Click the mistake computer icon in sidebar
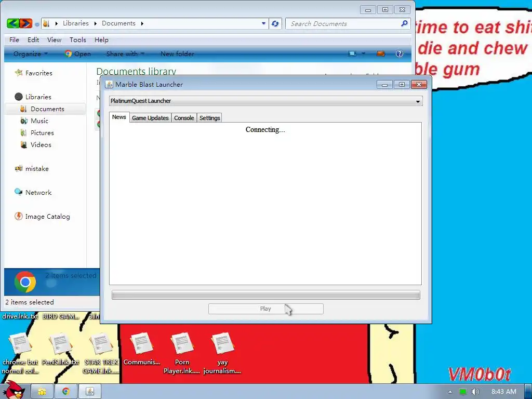The image size is (532, 399). (18, 168)
